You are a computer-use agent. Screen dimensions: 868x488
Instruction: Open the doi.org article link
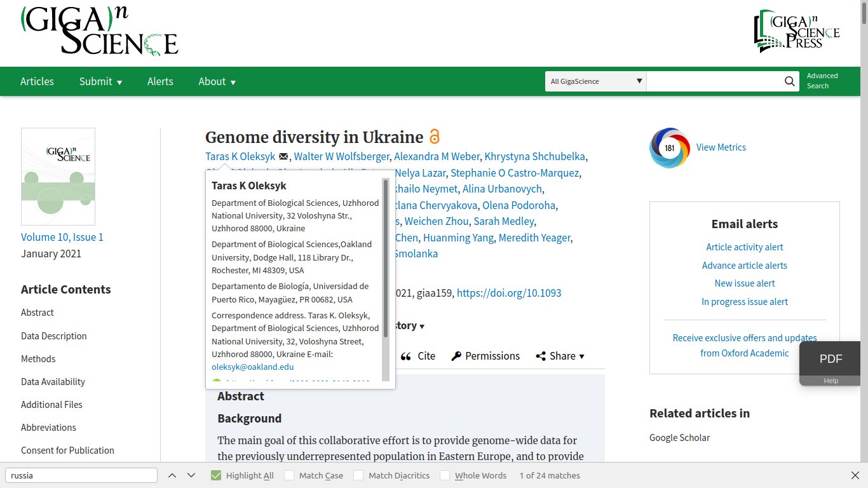[x=509, y=293]
